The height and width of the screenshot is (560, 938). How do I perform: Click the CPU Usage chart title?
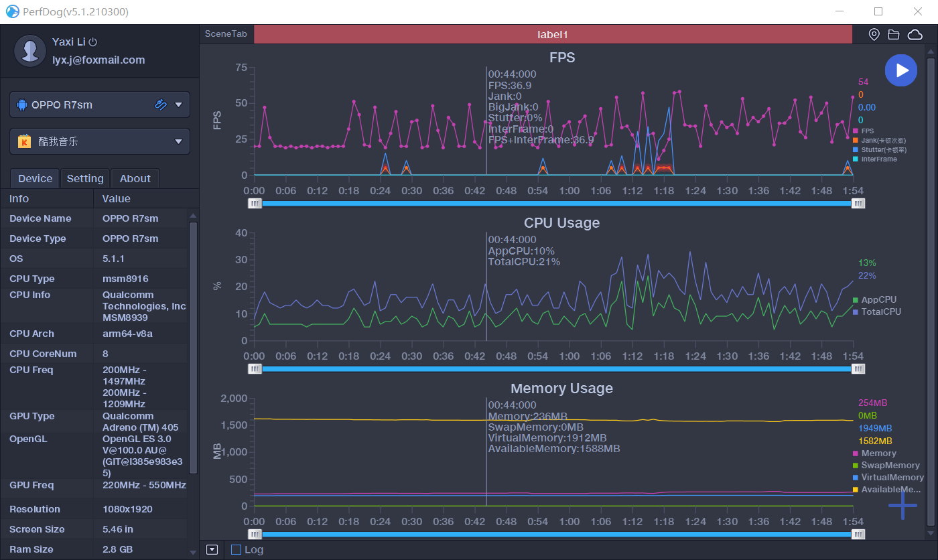(561, 222)
